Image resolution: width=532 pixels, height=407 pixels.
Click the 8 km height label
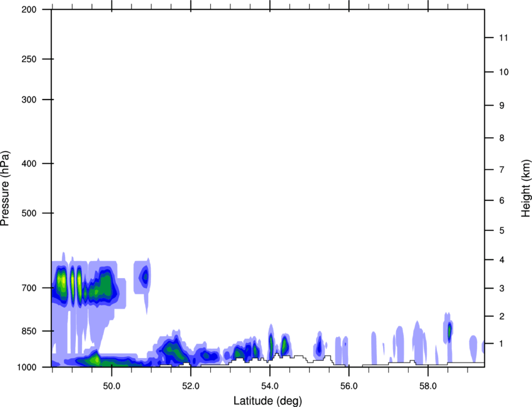coord(502,138)
